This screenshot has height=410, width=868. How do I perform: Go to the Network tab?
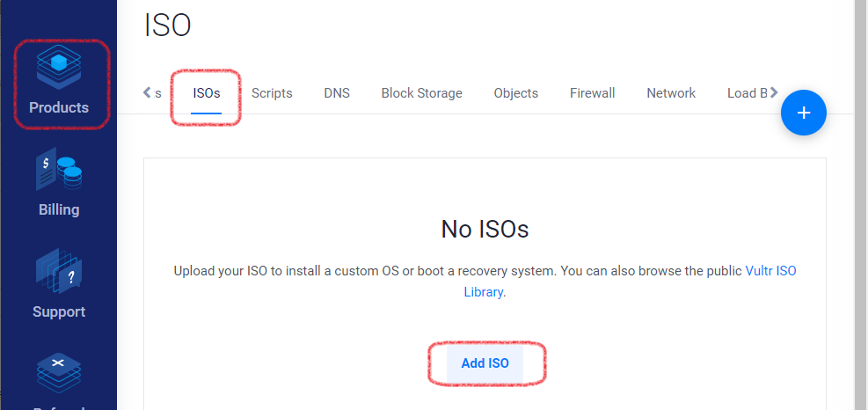pos(671,93)
